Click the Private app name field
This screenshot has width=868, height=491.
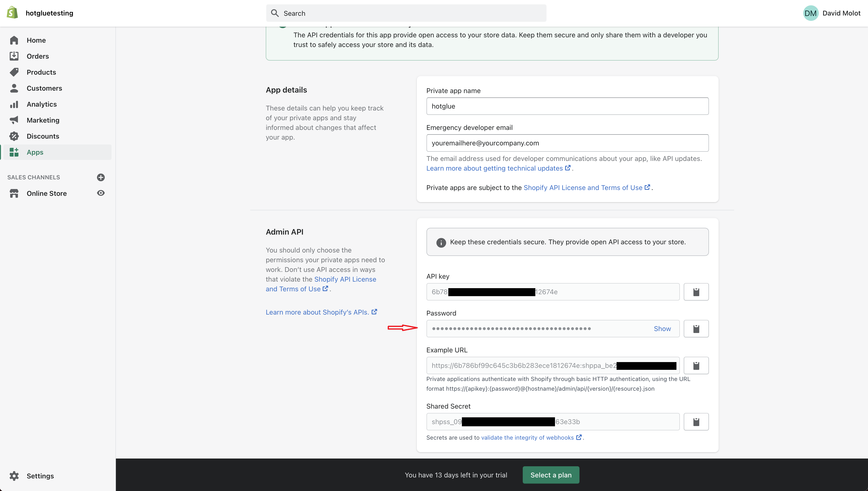coord(567,106)
